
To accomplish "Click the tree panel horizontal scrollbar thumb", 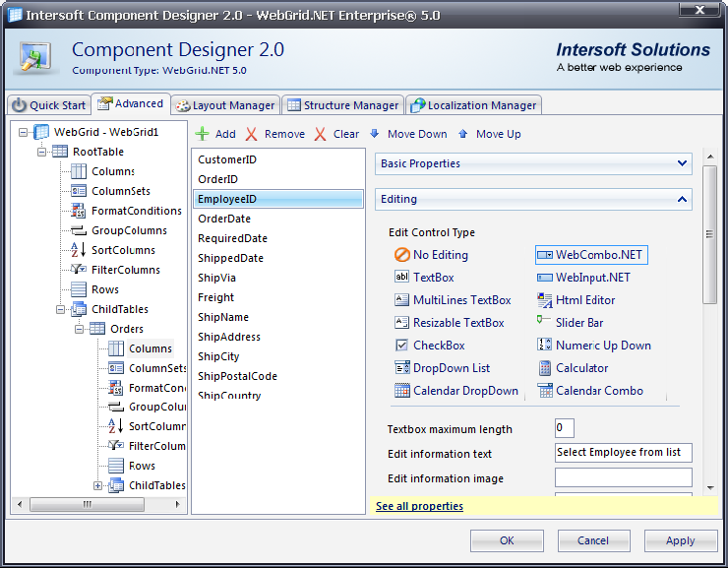I will click(87, 504).
